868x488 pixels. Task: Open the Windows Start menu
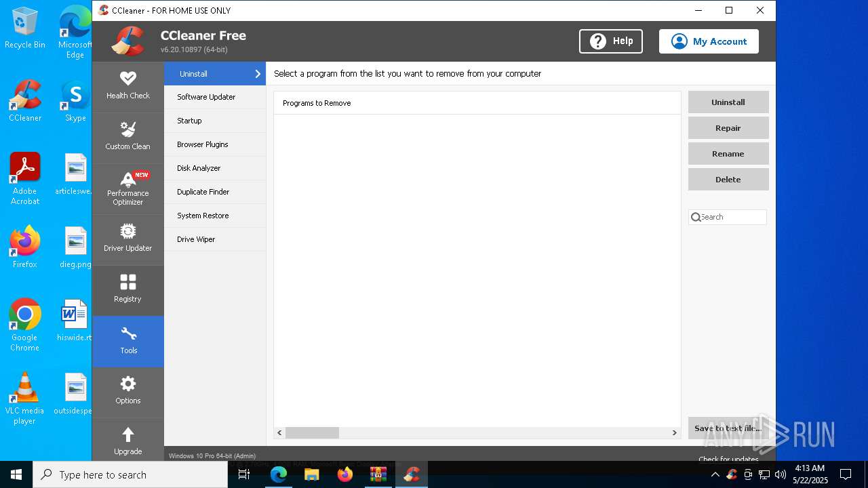coord(16,474)
